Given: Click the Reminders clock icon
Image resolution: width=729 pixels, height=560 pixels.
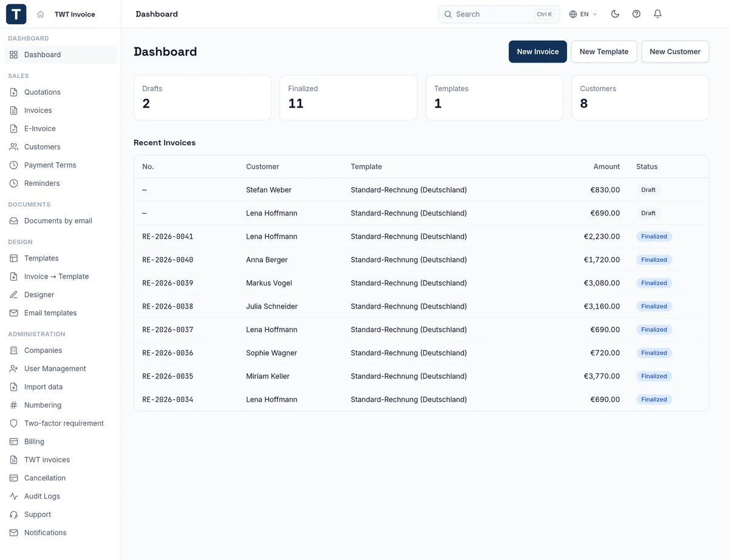Looking at the screenshot, I should 14,183.
